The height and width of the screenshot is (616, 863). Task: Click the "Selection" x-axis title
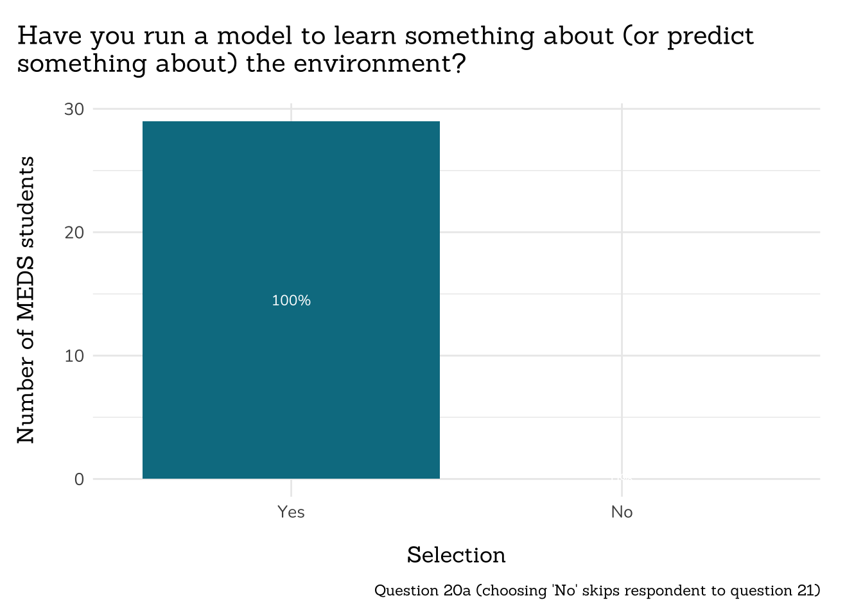click(456, 555)
